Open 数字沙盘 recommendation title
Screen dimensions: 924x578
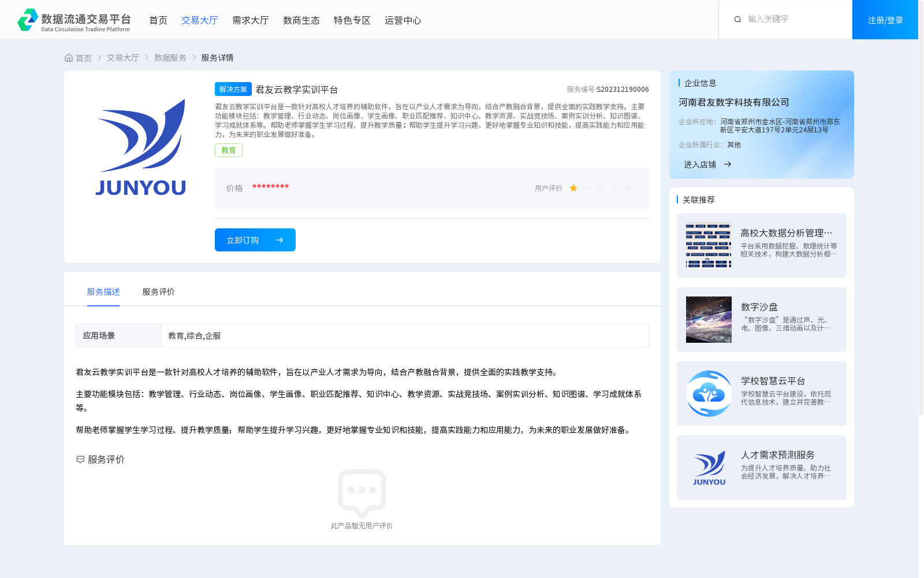759,307
